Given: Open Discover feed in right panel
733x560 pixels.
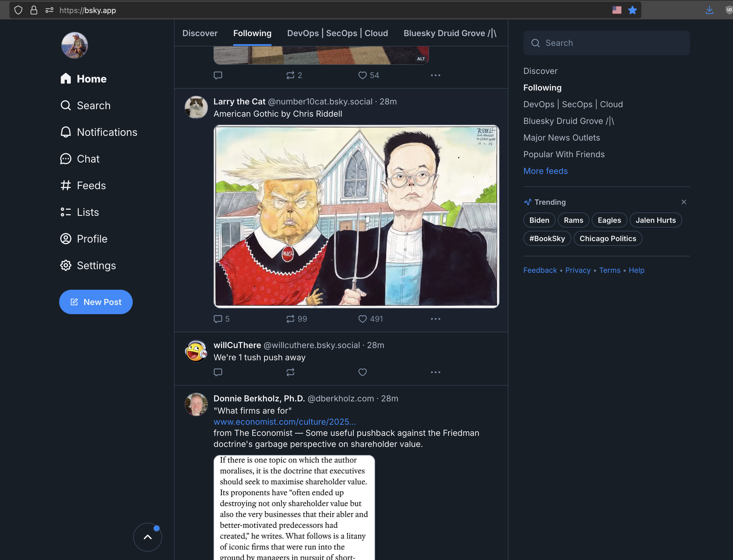Looking at the screenshot, I should 540,71.
